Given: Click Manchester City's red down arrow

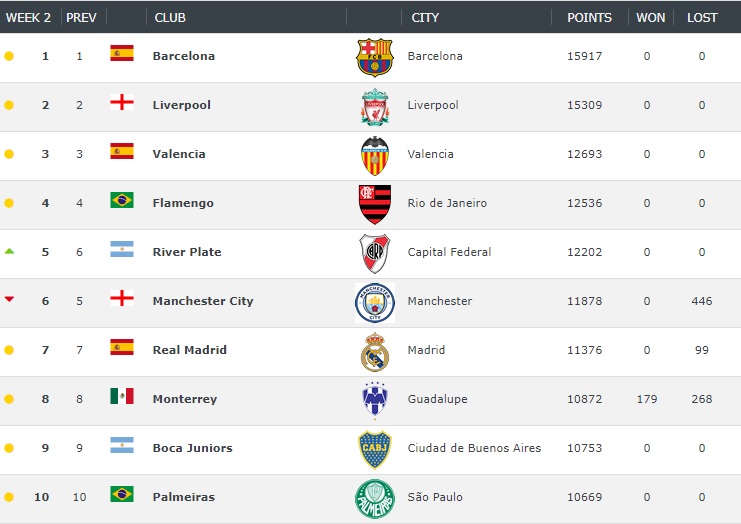Looking at the screenshot, I should (9, 299).
